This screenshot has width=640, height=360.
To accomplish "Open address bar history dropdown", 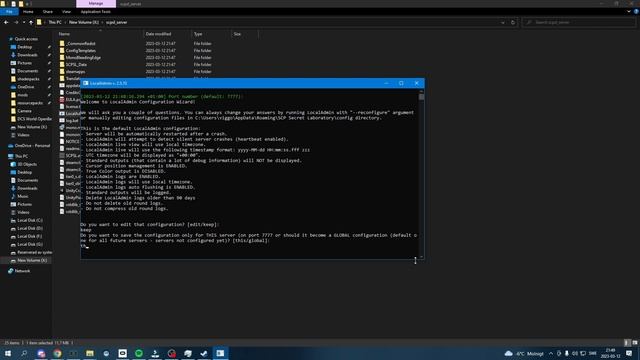I will 502,22.
